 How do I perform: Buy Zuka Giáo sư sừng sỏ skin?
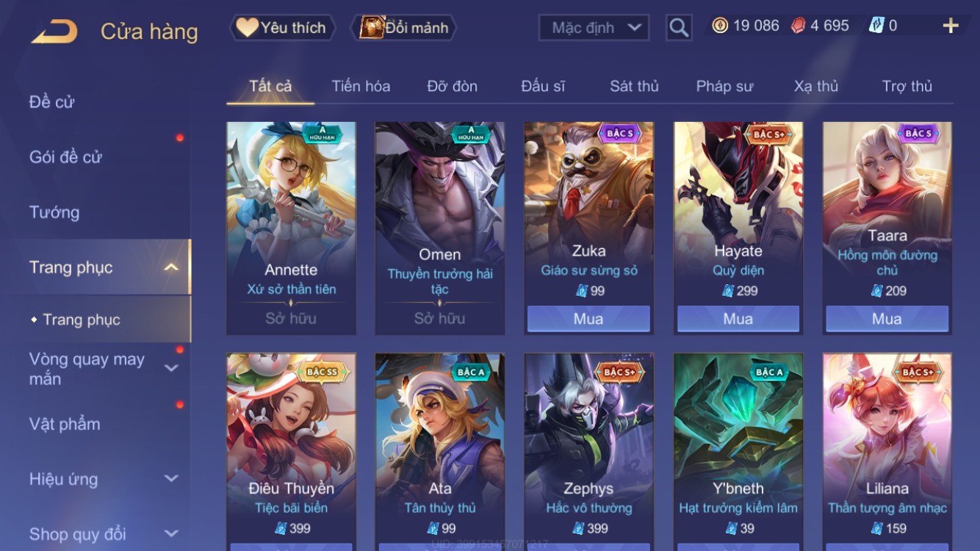point(588,319)
